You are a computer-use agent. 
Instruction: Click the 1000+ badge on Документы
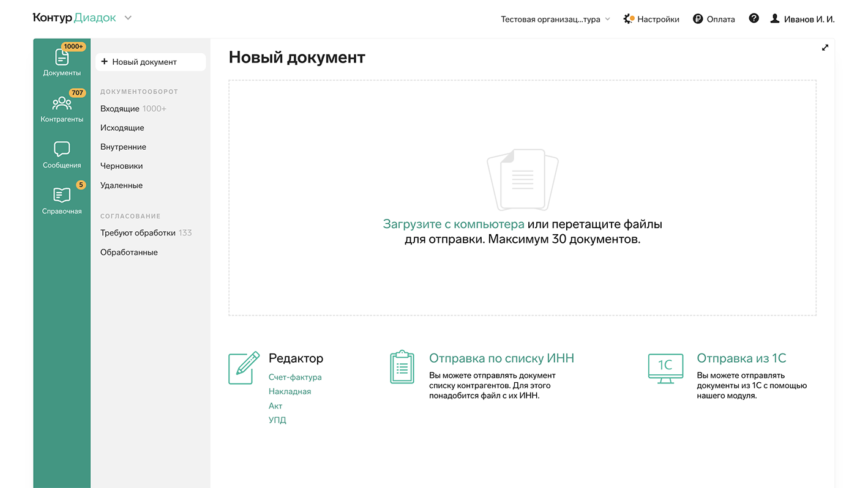(73, 46)
